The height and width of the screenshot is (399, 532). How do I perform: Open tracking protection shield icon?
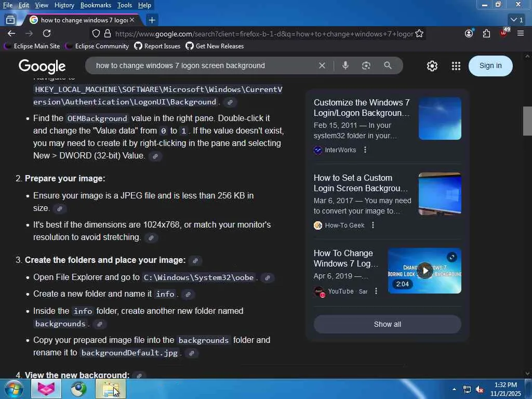click(x=96, y=34)
